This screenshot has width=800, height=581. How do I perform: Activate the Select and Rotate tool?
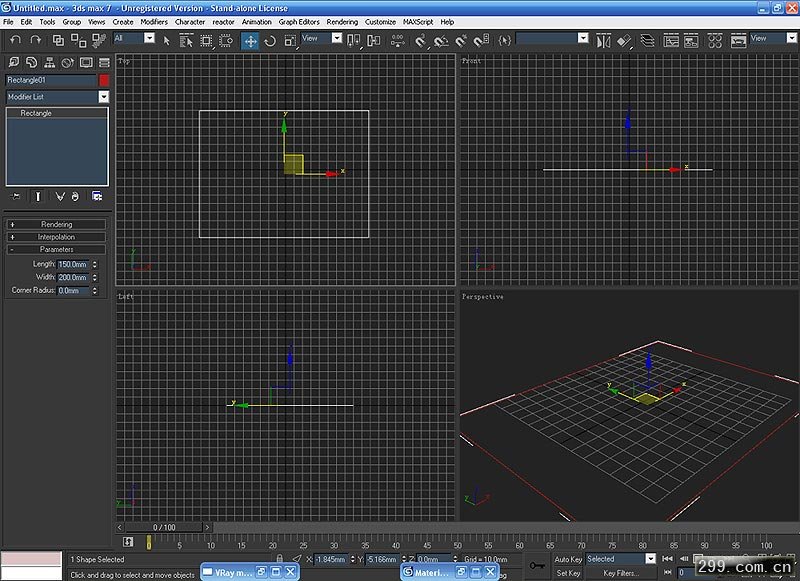click(x=270, y=41)
